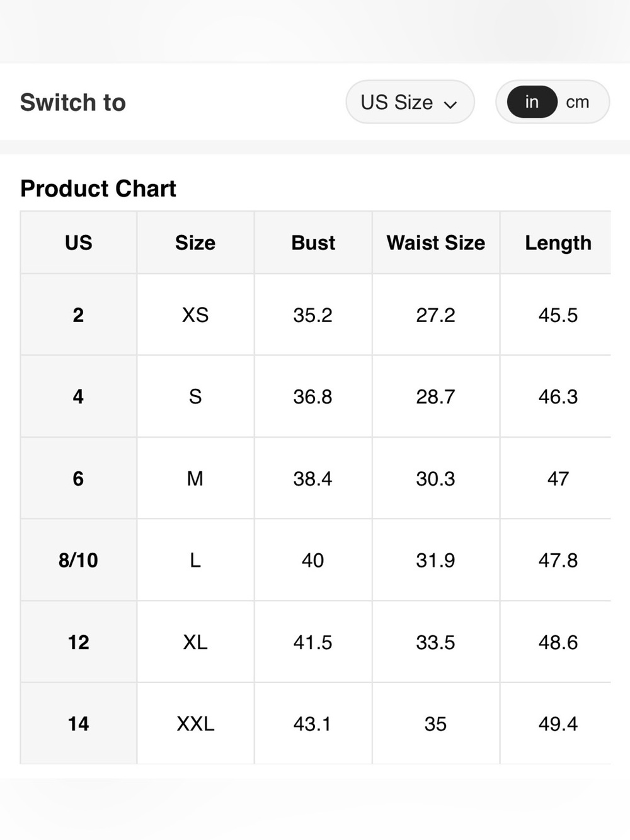
Task: Click the US column header
Action: click(x=78, y=243)
